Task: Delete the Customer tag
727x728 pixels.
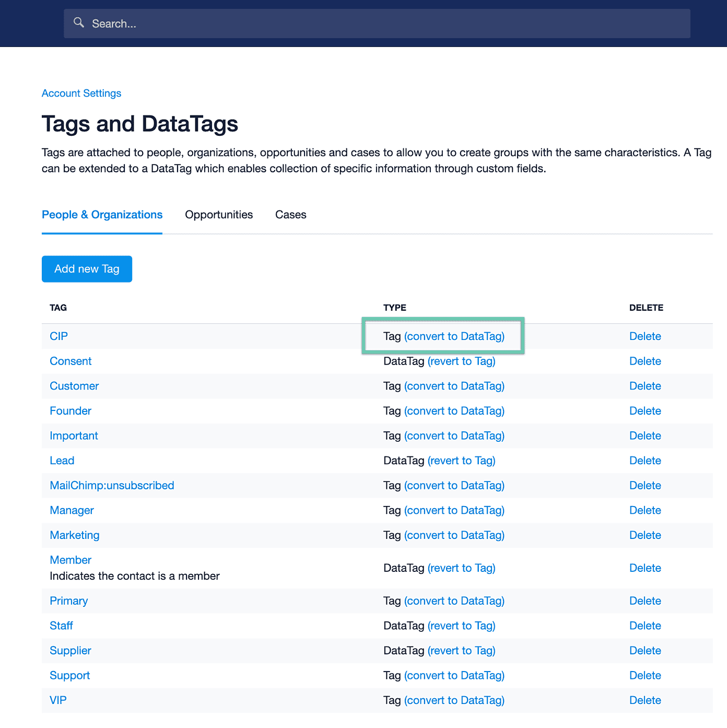Action: tap(645, 386)
